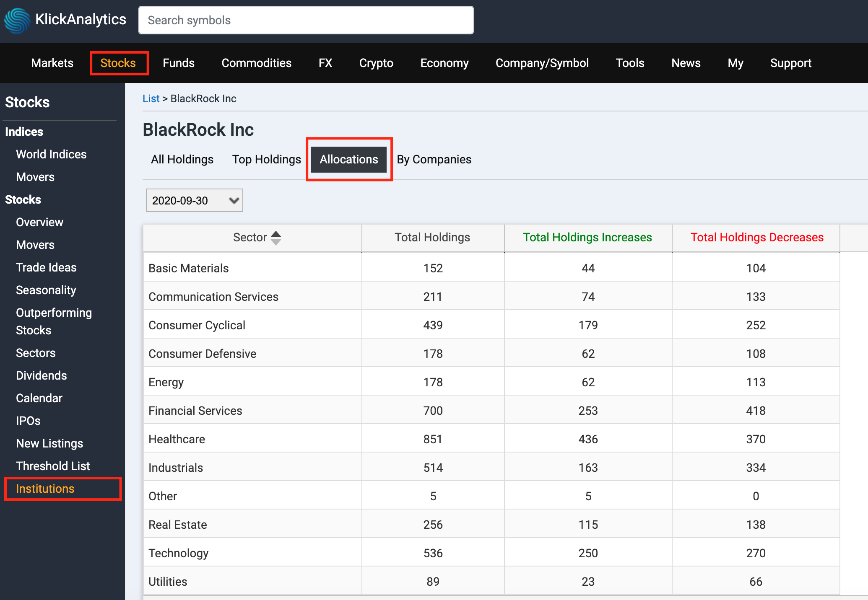Open New Listings in sidebar
Image resolution: width=868 pixels, height=600 pixels.
[x=49, y=443]
